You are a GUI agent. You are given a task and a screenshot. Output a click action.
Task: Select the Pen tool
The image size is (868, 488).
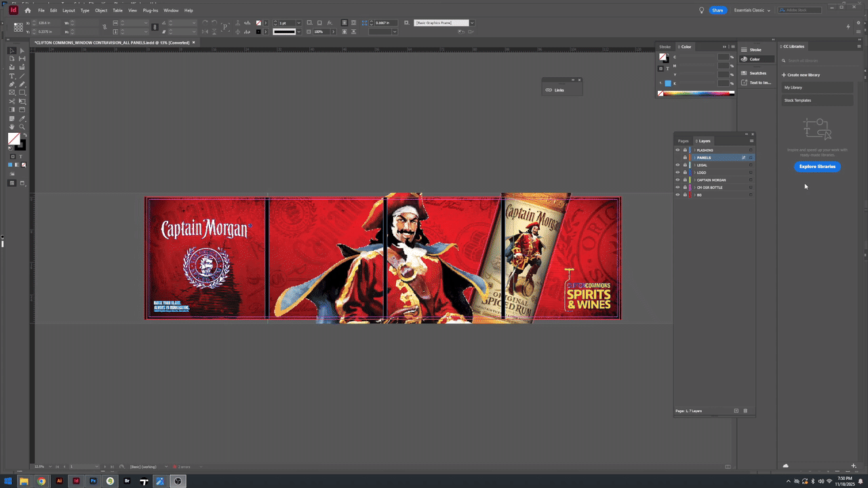coord(12,84)
